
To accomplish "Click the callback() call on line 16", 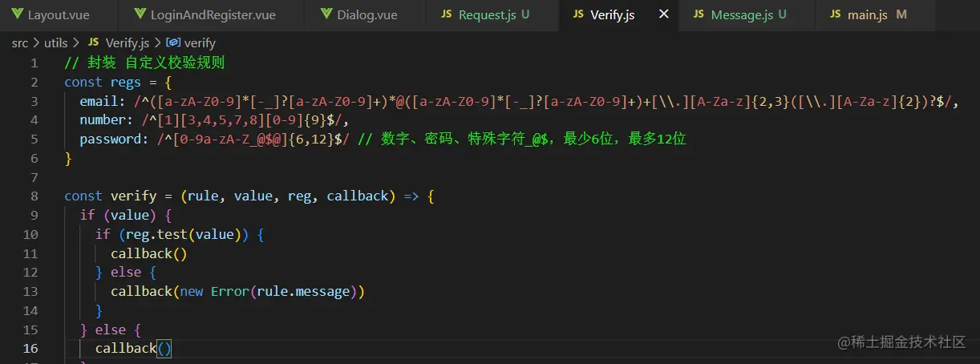I will pos(133,348).
